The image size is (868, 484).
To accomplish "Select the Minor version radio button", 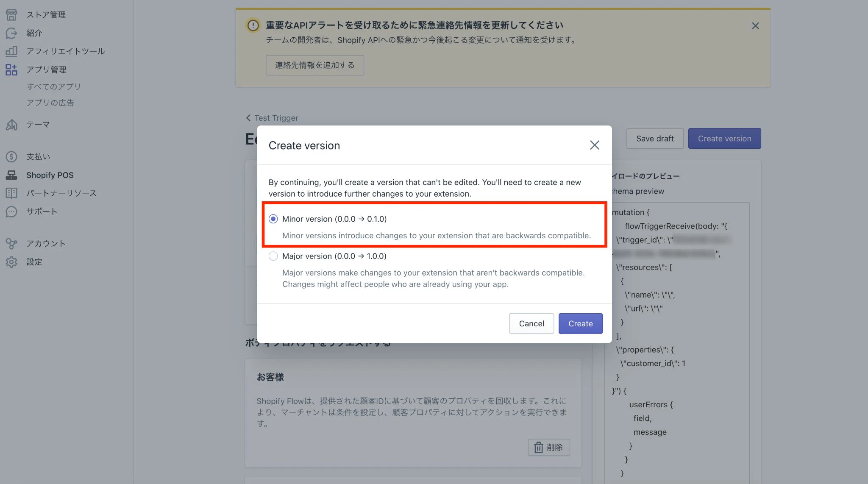I will [x=273, y=219].
